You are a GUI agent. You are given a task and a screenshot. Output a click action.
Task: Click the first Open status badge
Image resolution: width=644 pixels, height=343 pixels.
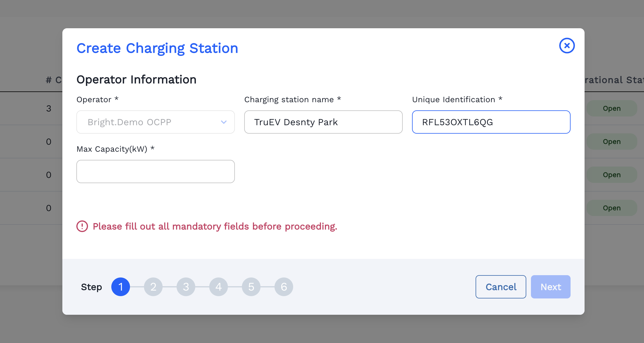coord(611,108)
